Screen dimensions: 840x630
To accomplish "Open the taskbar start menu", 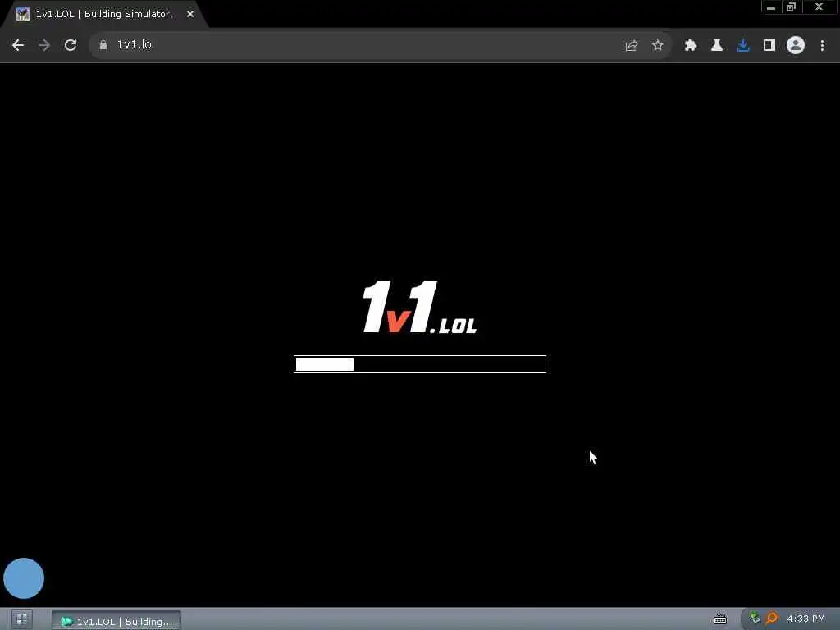I will pos(21,620).
